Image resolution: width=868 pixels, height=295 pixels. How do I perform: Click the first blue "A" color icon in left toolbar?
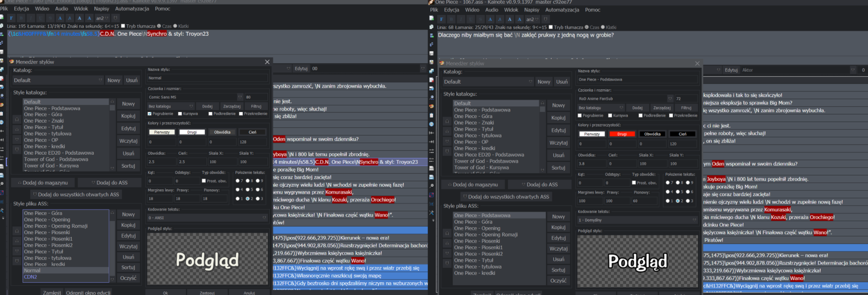pyautogui.click(x=60, y=18)
